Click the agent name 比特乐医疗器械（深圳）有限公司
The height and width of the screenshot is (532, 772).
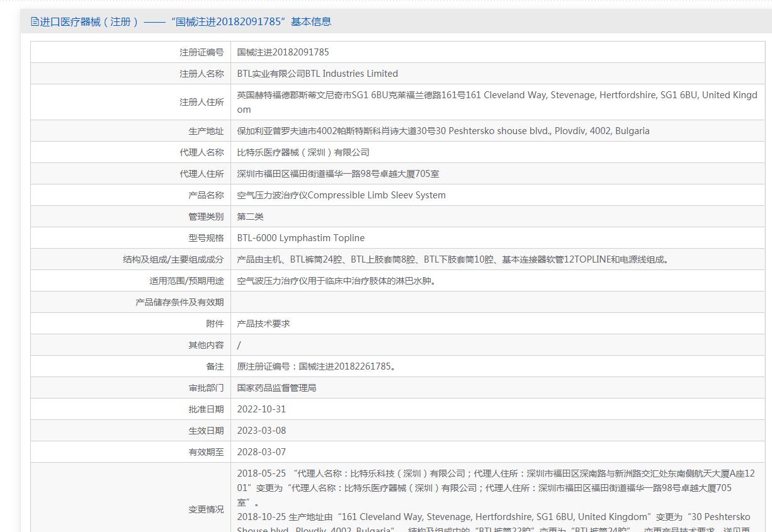303,152
